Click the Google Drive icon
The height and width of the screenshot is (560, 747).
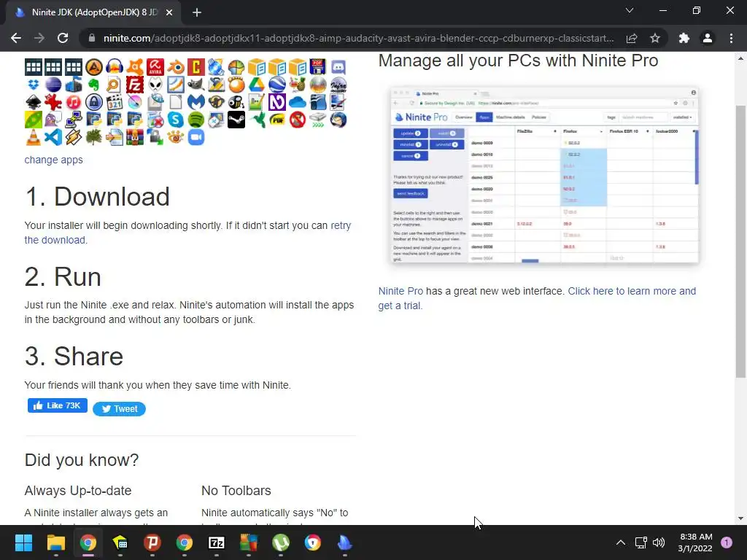257,85
